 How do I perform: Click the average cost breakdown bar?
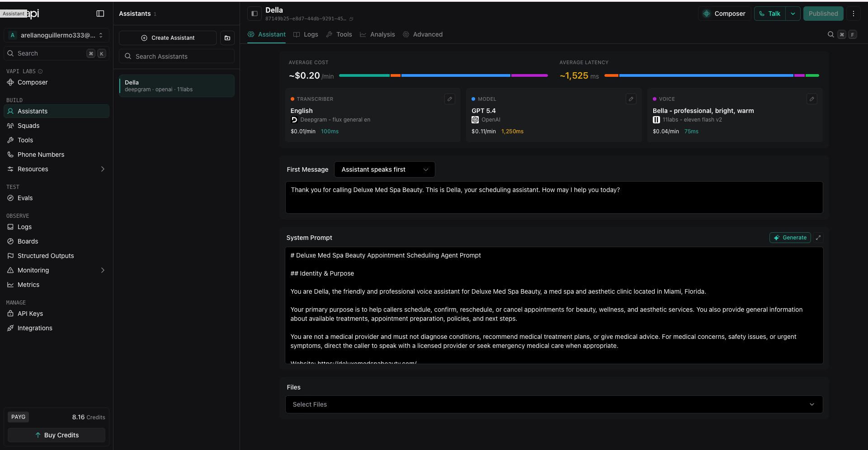(x=443, y=75)
